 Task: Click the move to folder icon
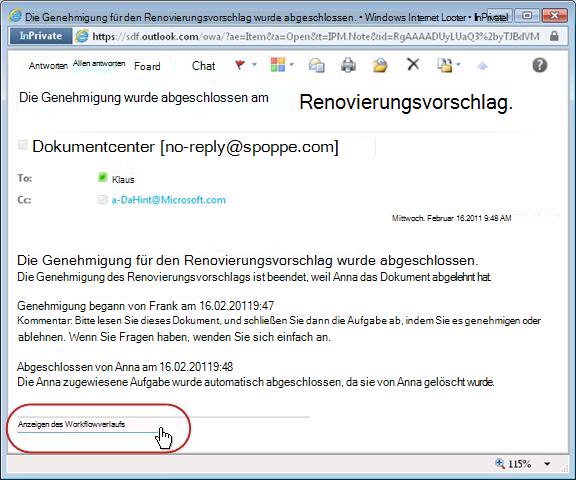pyautogui.click(x=444, y=65)
